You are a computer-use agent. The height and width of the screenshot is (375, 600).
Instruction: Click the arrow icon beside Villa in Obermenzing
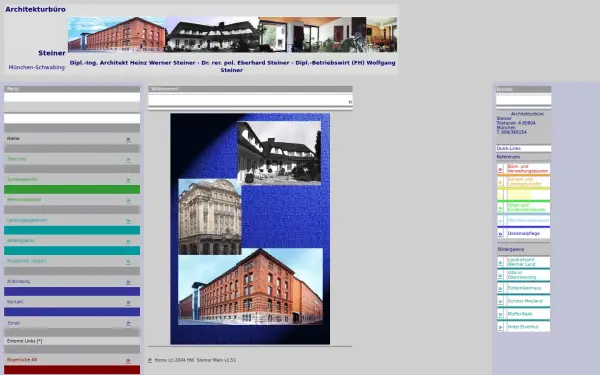pyautogui.click(x=500, y=276)
